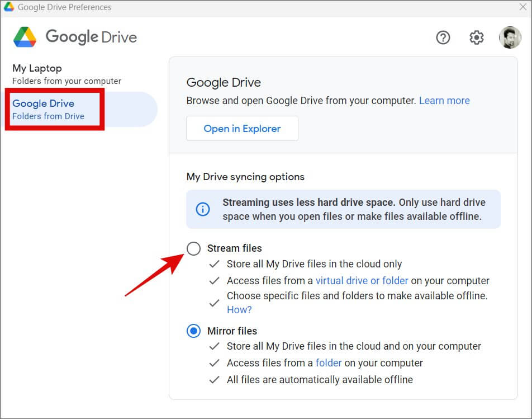532x419 pixels.
Task: Select the Stream files radio button
Action: click(x=193, y=248)
